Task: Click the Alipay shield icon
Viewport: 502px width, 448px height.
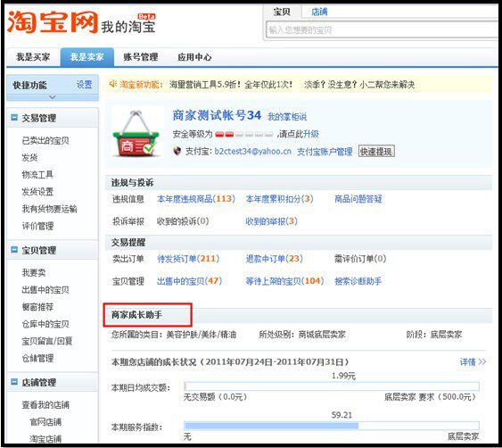Action: coord(177,151)
